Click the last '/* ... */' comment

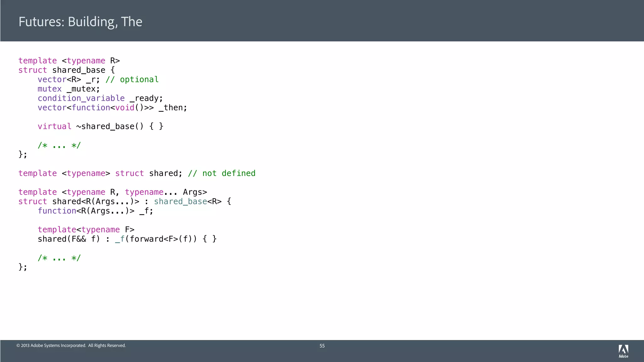[x=59, y=258]
